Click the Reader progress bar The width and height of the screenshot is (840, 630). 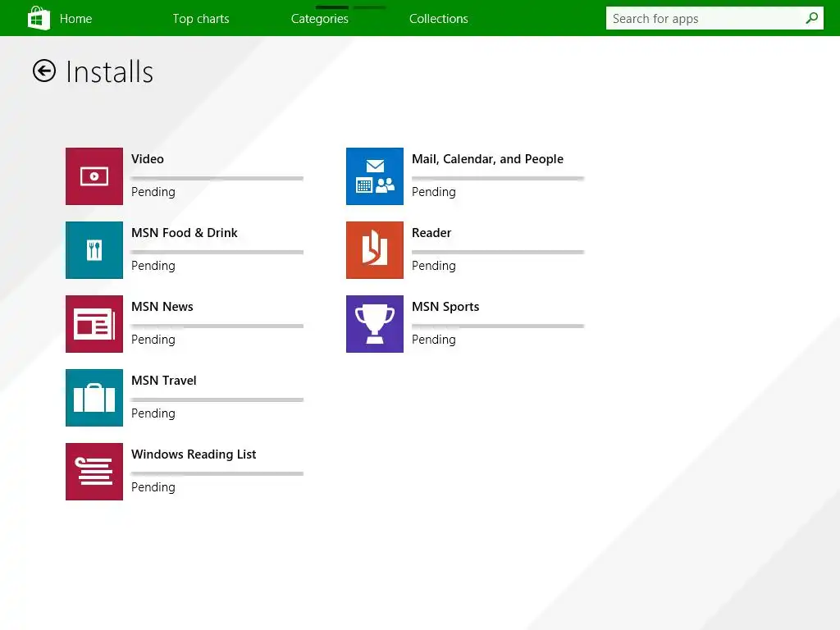(498, 253)
